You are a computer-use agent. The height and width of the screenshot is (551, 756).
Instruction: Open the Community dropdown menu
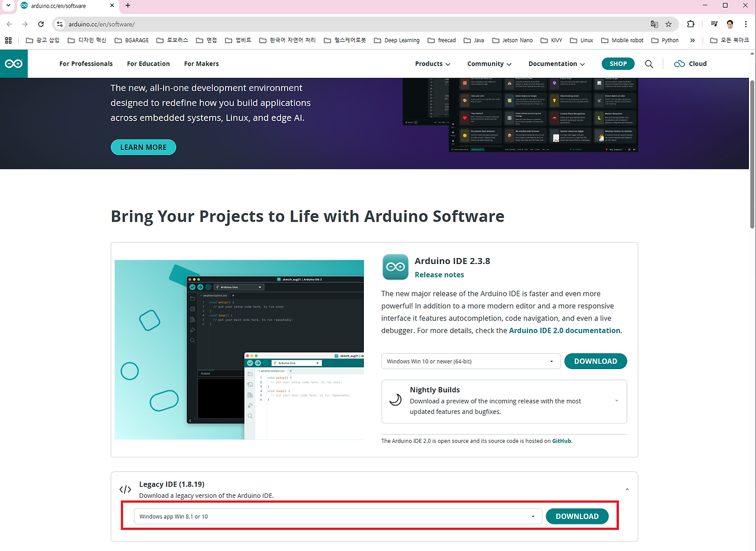(x=489, y=64)
